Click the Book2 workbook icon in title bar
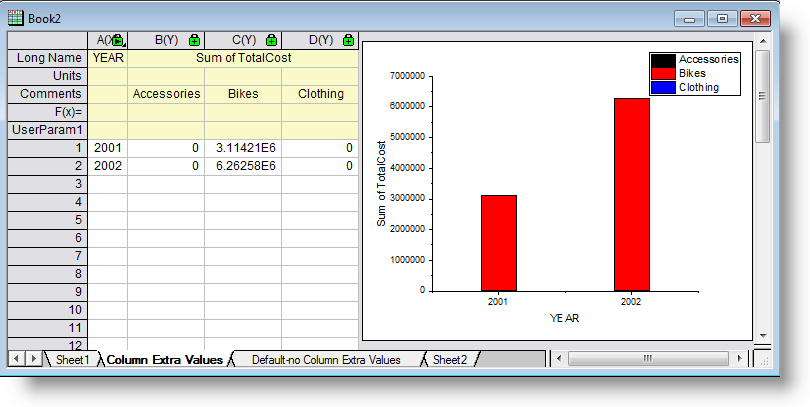This screenshot has width=810, height=407. coord(16,18)
